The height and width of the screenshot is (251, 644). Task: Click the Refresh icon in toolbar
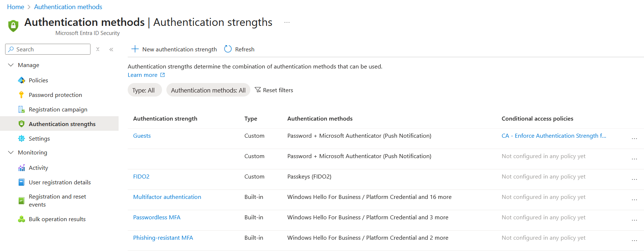click(228, 49)
